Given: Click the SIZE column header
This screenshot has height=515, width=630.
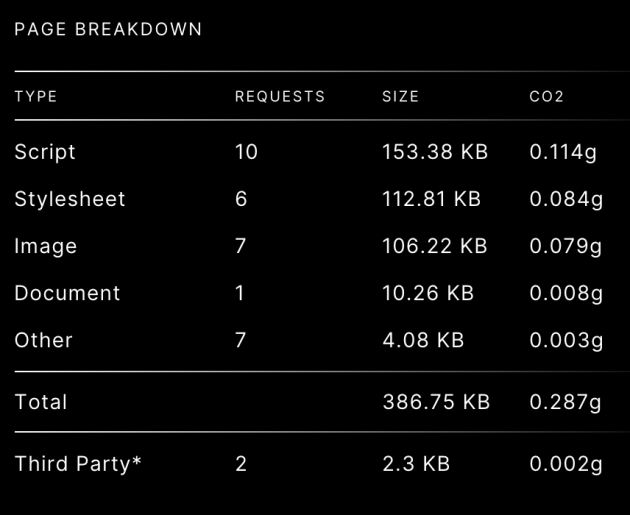Looking at the screenshot, I should [401, 96].
